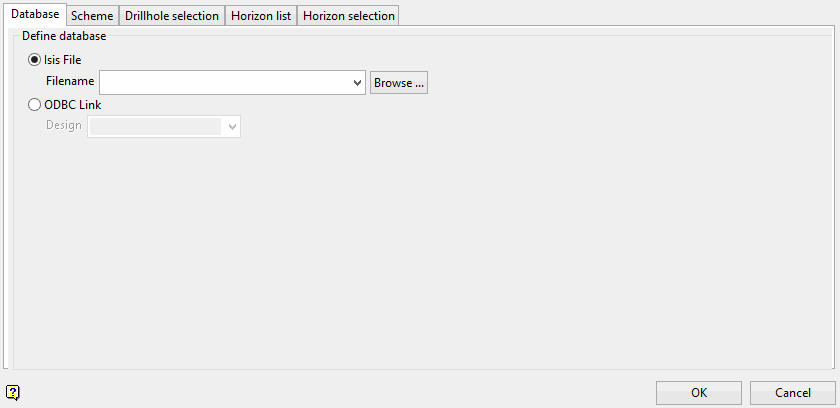Click the Isis File label text
Screen dimensions: 840x408
63,60
